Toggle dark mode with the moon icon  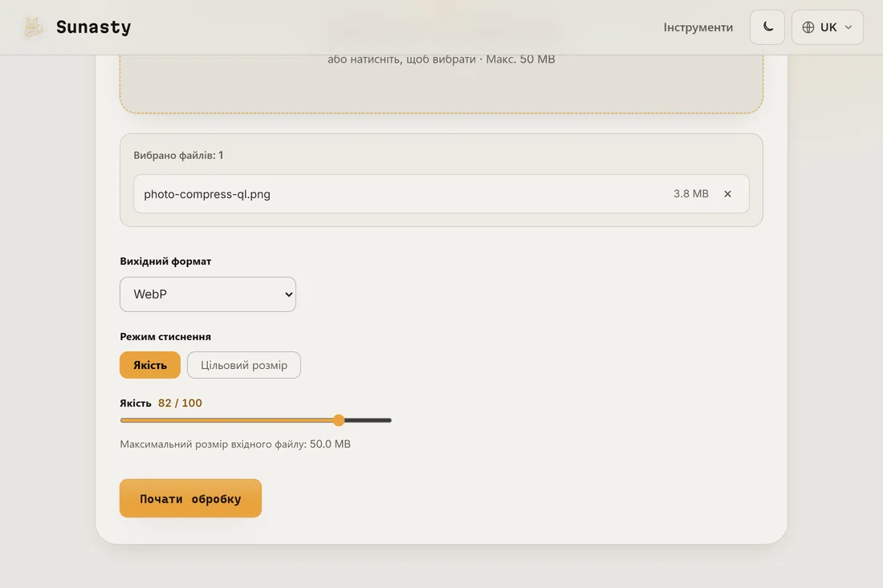click(x=767, y=27)
